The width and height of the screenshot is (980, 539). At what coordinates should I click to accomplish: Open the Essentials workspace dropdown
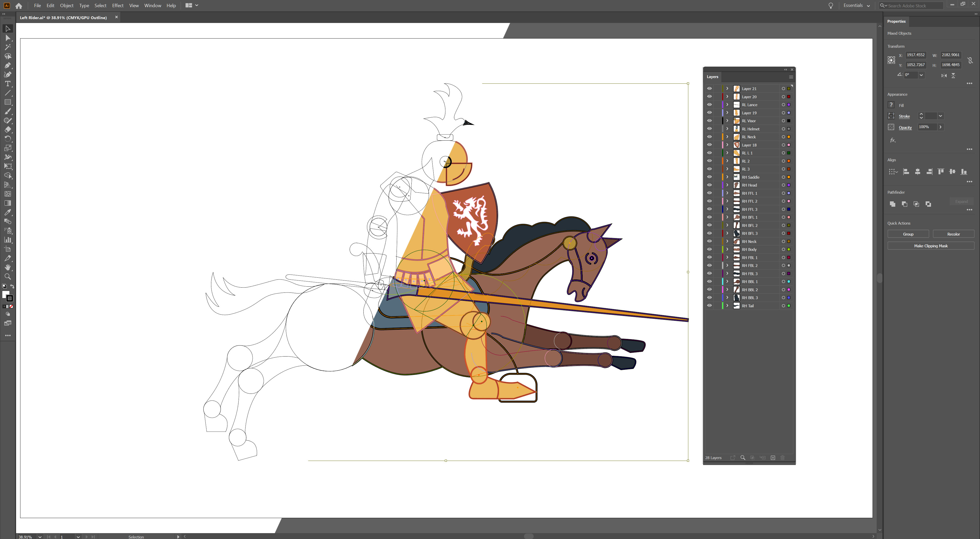click(x=856, y=5)
